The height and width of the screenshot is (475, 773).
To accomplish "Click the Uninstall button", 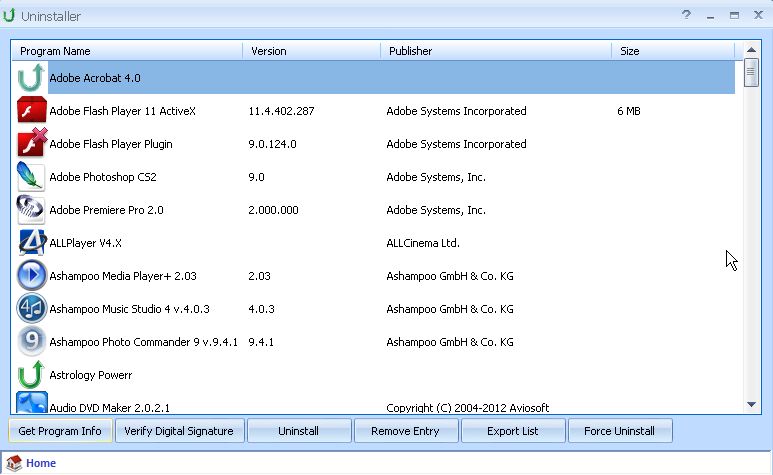I will [x=299, y=431].
